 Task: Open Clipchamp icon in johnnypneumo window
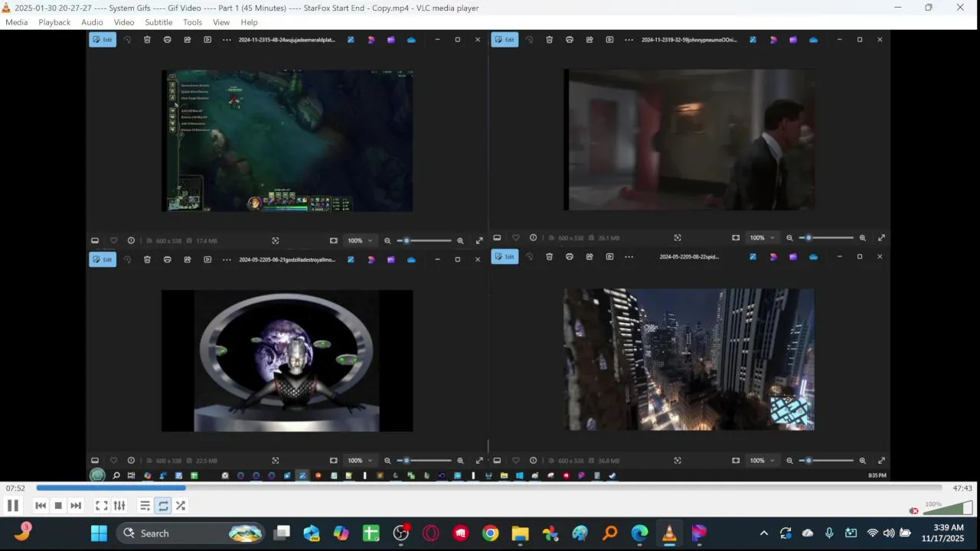click(793, 40)
